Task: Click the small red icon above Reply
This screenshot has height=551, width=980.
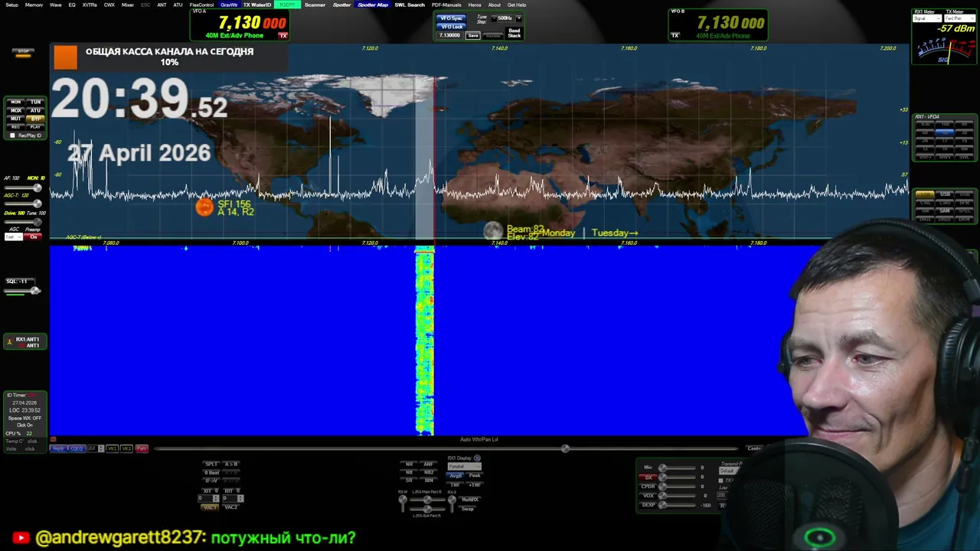Action: (x=53, y=439)
